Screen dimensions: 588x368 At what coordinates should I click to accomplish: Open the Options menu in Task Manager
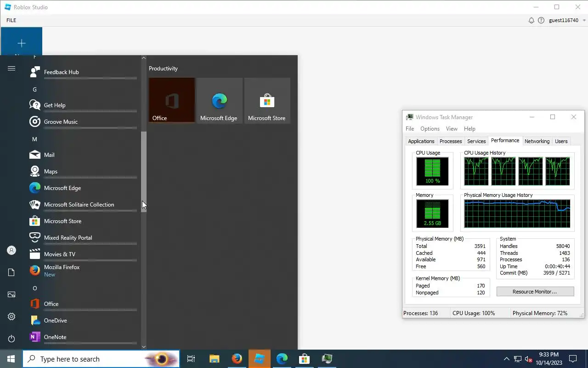(x=430, y=129)
